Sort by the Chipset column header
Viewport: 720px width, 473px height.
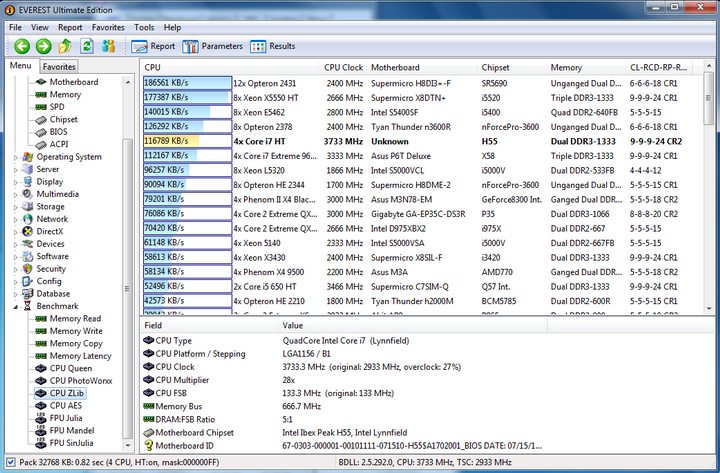click(511, 68)
